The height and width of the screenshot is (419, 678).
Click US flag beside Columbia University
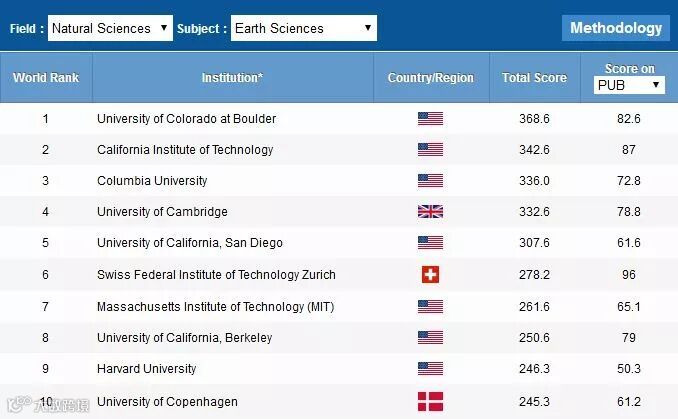tap(430, 181)
